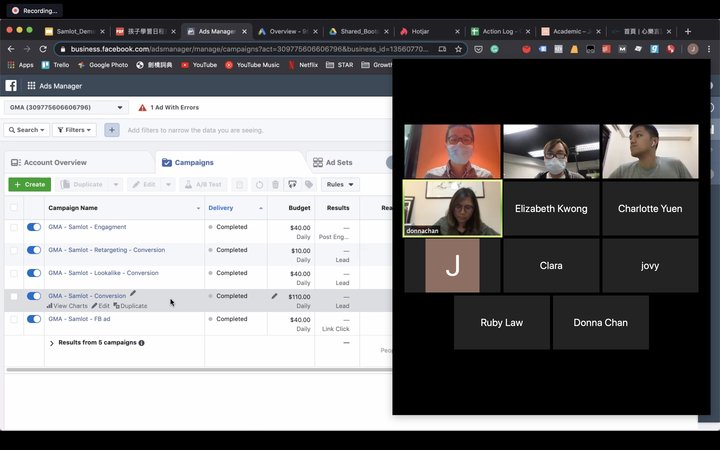Click the info icon beside Results from 5 campaigns
720x450 pixels.
point(141,343)
